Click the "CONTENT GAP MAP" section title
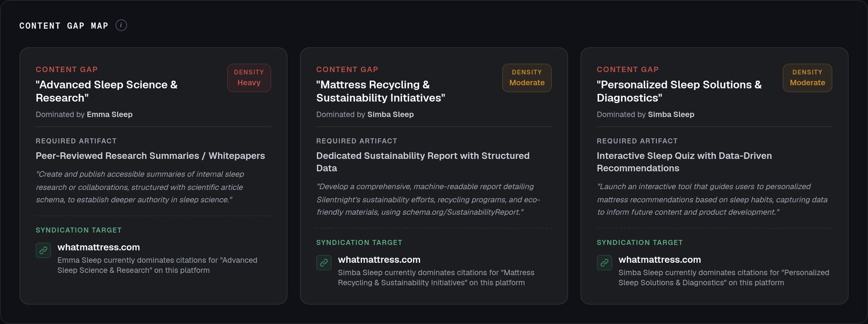The image size is (868, 324). (x=64, y=26)
